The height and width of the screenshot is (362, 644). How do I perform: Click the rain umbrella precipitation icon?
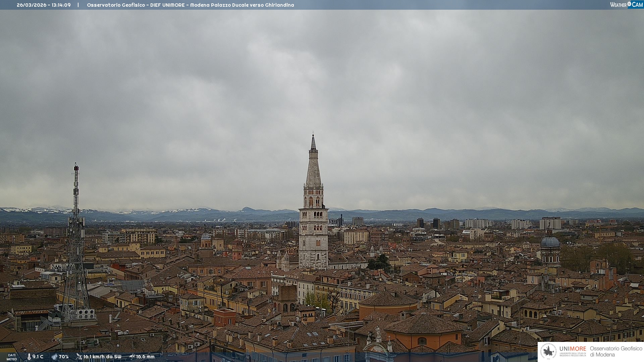[132, 357]
